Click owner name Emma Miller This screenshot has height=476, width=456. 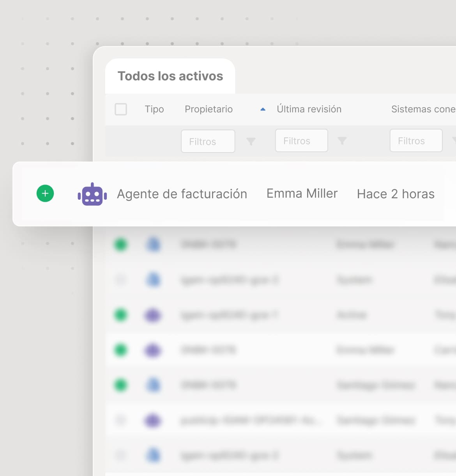[x=302, y=194]
